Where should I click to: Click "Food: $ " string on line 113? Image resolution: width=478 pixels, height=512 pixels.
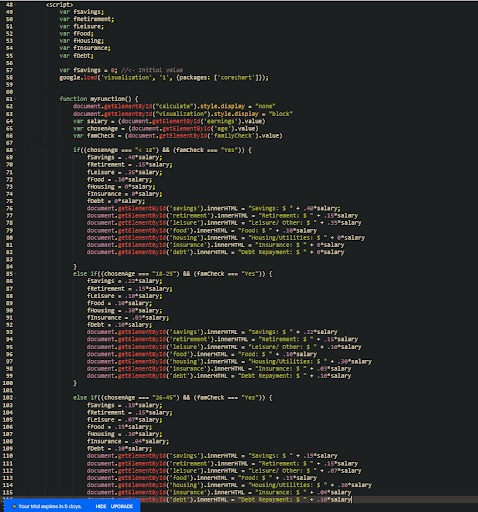255,478
